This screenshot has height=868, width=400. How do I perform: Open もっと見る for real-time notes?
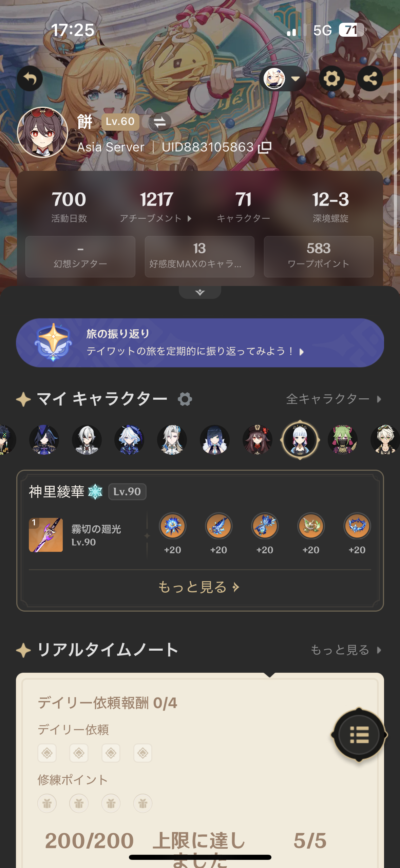[x=346, y=650]
